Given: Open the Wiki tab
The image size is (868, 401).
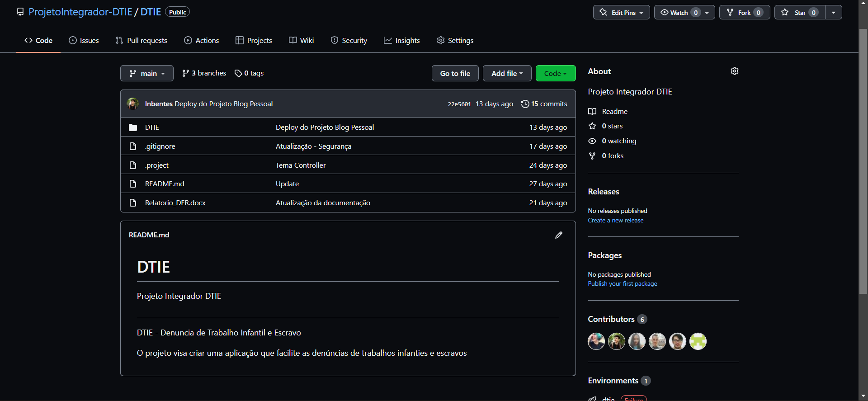Looking at the screenshot, I should pyautogui.click(x=302, y=40).
